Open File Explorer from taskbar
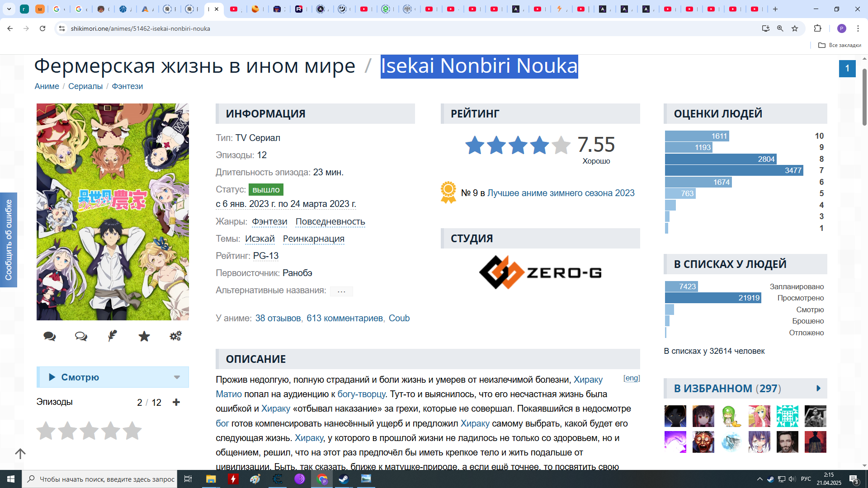 click(x=211, y=479)
